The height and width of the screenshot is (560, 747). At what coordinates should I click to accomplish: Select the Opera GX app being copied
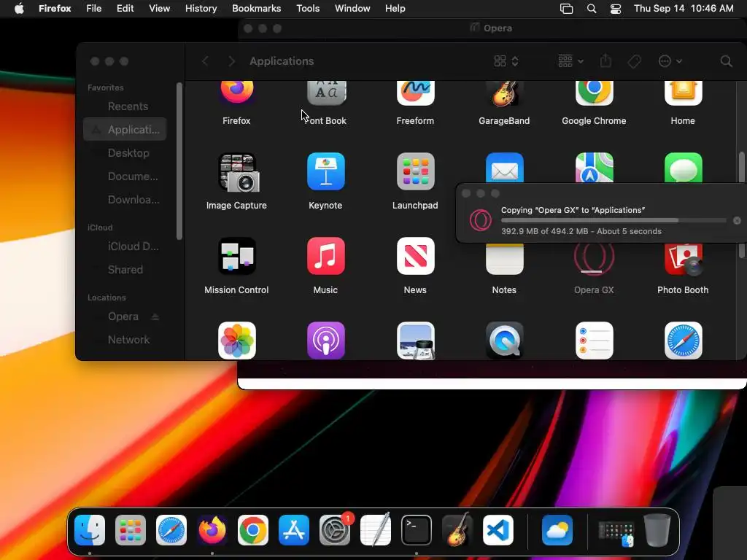(x=594, y=260)
